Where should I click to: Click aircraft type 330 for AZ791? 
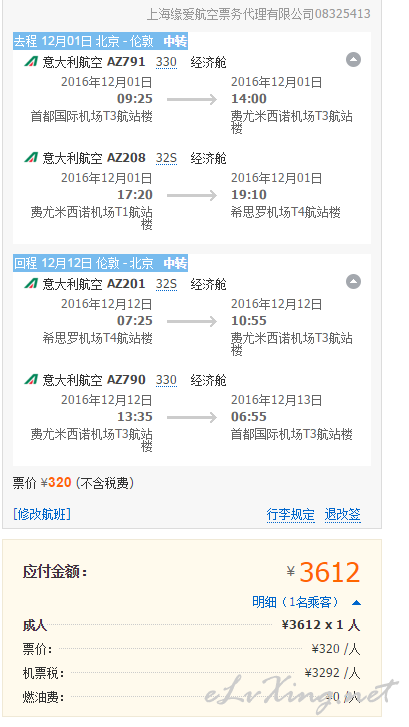point(166,62)
